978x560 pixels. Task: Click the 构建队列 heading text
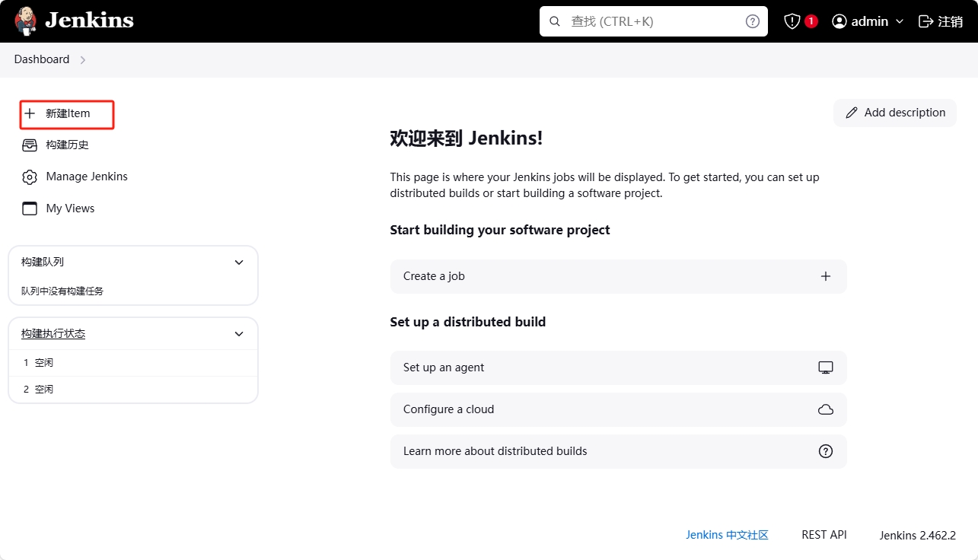click(43, 262)
